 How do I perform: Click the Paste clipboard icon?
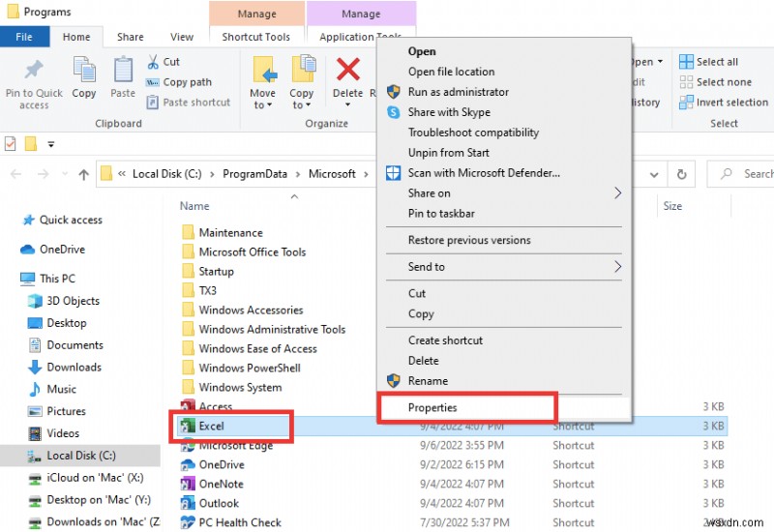coord(123,69)
